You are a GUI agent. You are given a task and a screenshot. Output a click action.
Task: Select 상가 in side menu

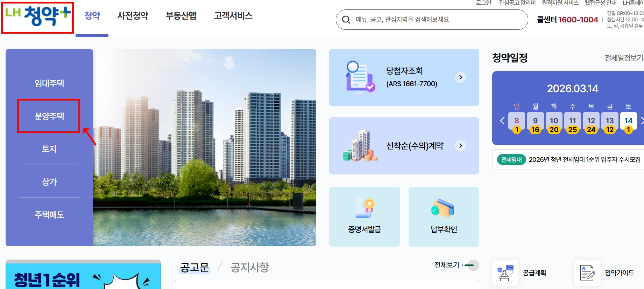coord(49,182)
